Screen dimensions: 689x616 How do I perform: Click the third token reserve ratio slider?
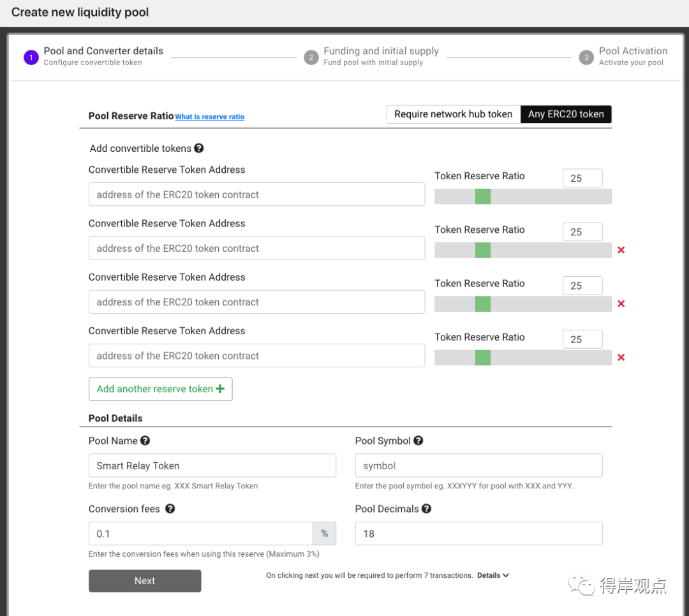(523, 304)
